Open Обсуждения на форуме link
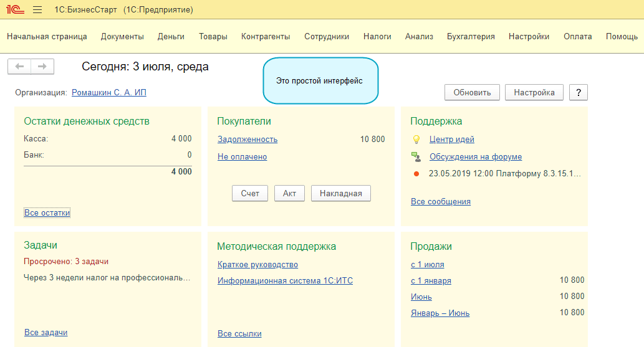644x347 pixels. 476,156
